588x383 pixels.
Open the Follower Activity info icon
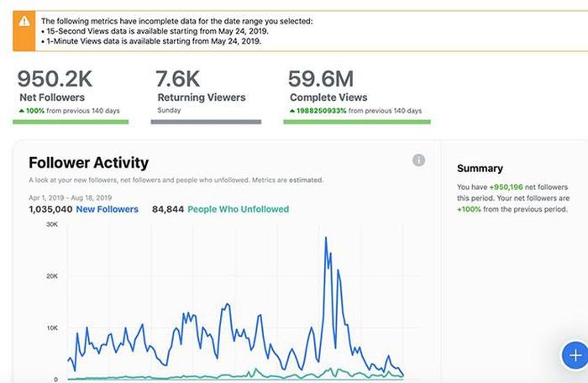(x=418, y=160)
